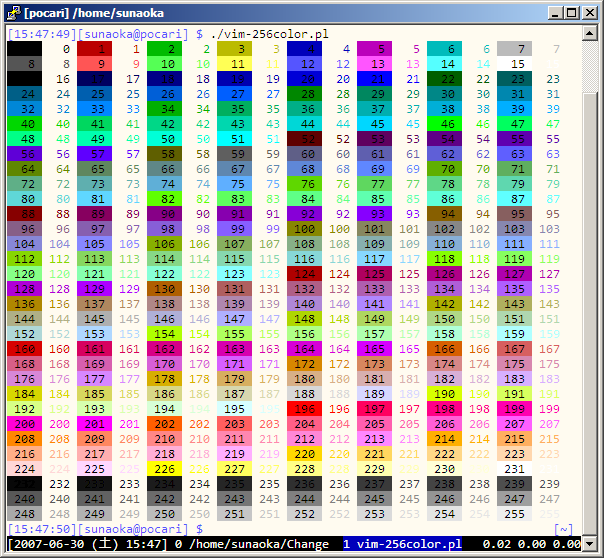The image size is (604, 558).
Task: Click the dark red block labeled 88
Action: (x=24, y=214)
